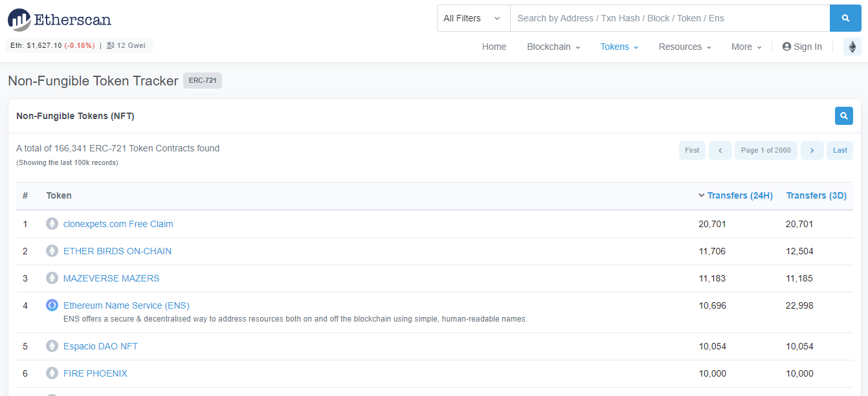Image resolution: width=868 pixels, height=396 pixels.
Task: Open FIRE PHOENIX token link
Action: (x=95, y=373)
